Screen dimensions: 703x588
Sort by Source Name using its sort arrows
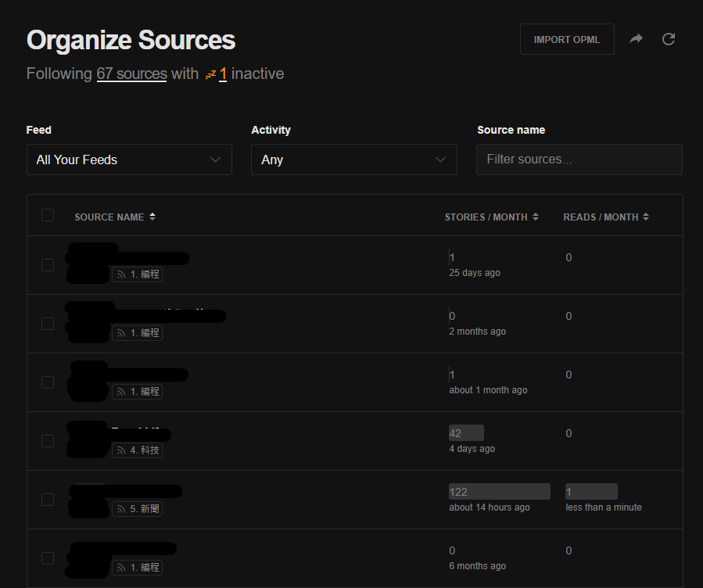(x=152, y=217)
